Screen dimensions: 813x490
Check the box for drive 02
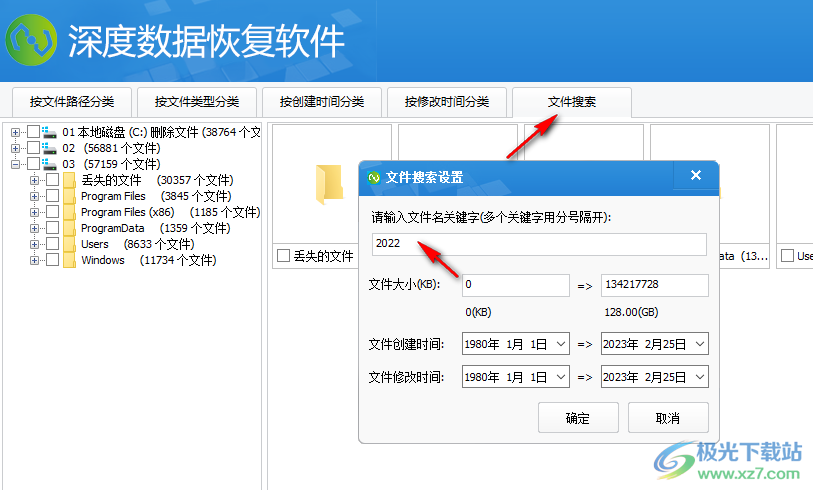click(33, 148)
